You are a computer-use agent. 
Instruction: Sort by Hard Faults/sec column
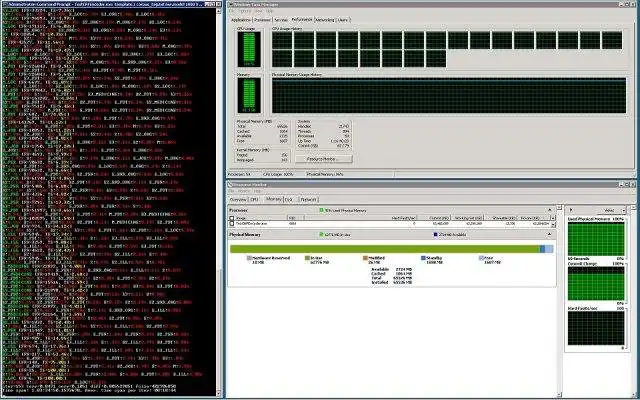tap(403, 218)
